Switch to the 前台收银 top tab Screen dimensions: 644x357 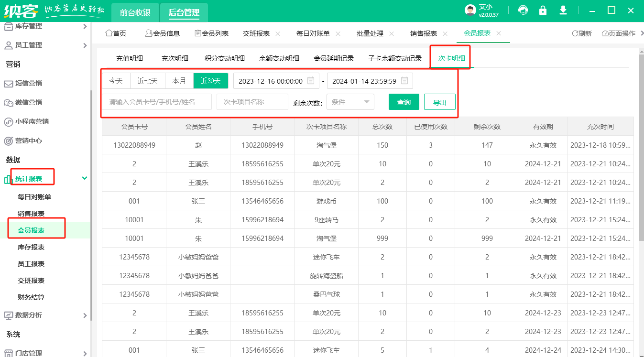tap(135, 13)
